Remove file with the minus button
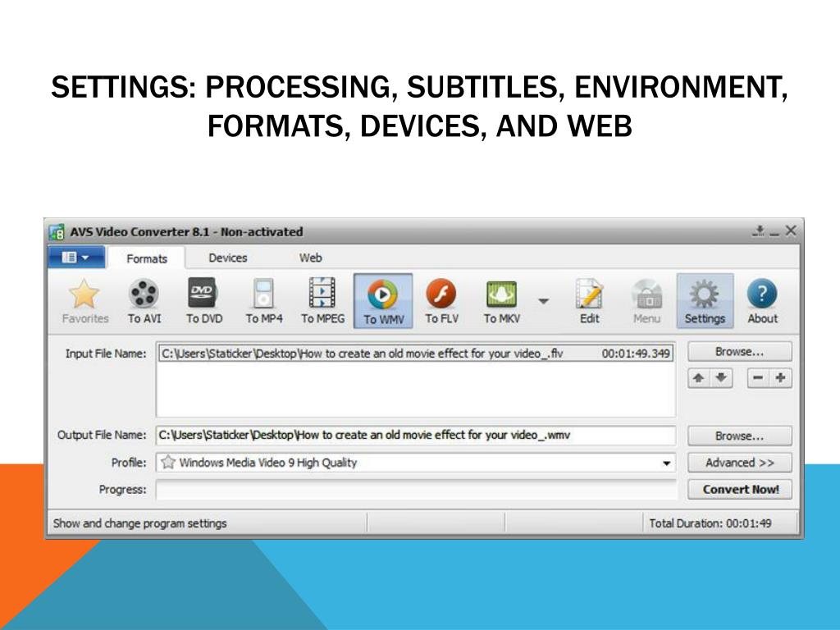 pyautogui.click(x=758, y=378)
